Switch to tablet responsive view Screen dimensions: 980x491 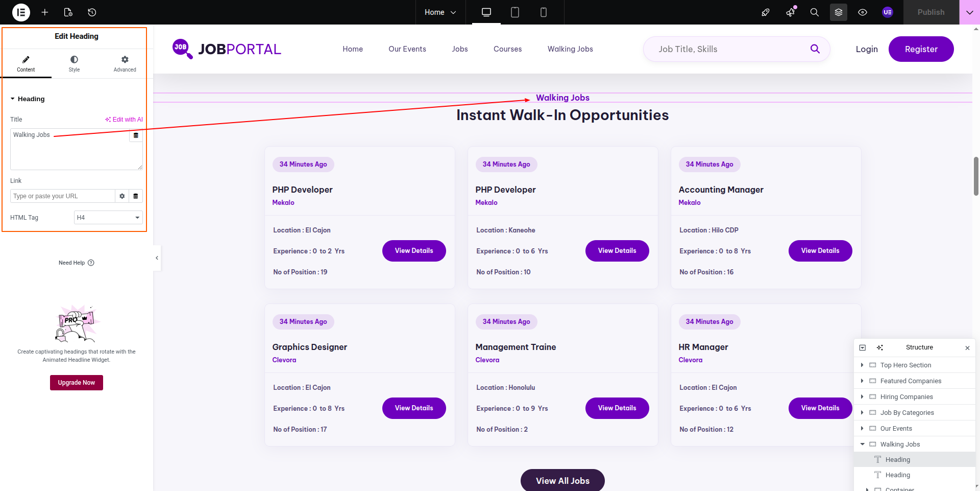[515, 12]
